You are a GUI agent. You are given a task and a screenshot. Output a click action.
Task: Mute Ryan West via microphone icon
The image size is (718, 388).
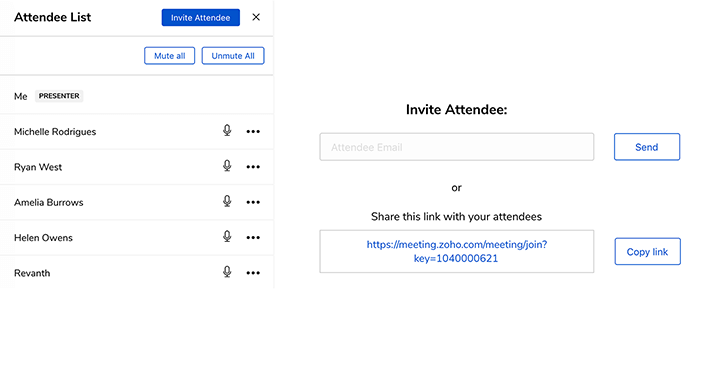227,166
